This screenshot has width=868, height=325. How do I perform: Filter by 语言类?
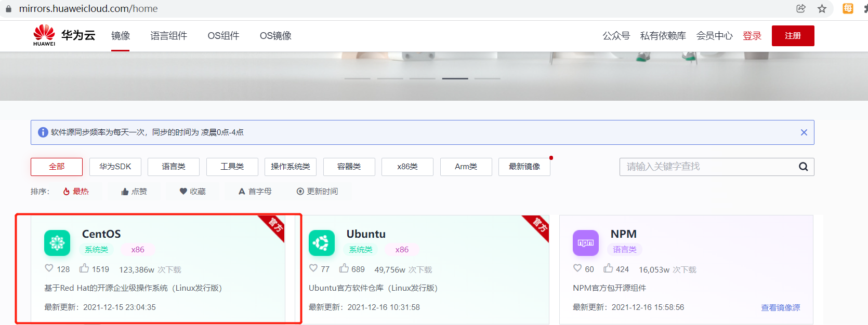coord(174,167)
